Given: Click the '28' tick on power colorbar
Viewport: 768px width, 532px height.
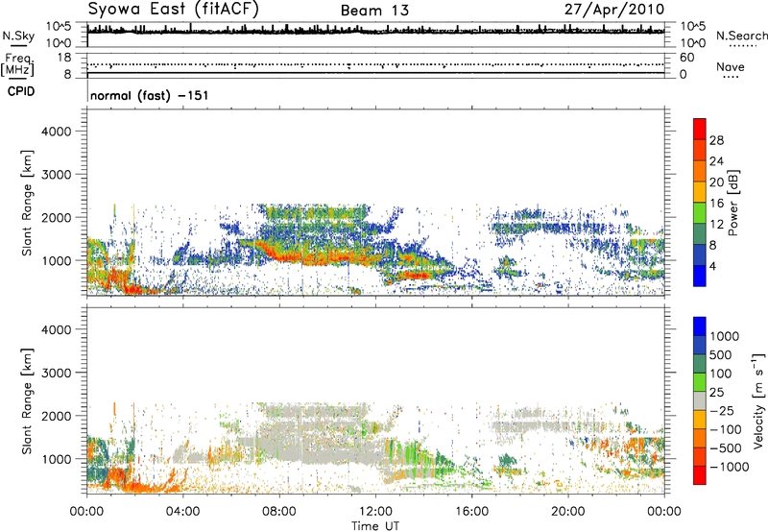Looking at the screenshot, I should click(x=716, y=140).
